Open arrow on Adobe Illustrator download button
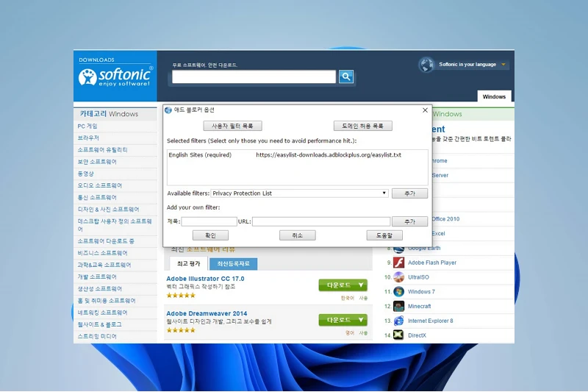This screenshot has width=588, height=392. (x=361, y=285)
